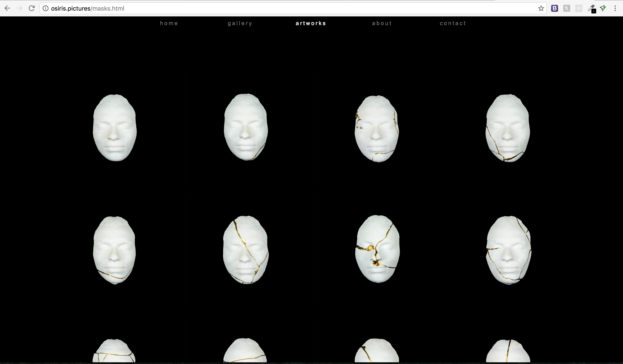The height and width of the screenshot is (364, 623).
Task: Bookmark this page with the star
Action: [541, 8]
